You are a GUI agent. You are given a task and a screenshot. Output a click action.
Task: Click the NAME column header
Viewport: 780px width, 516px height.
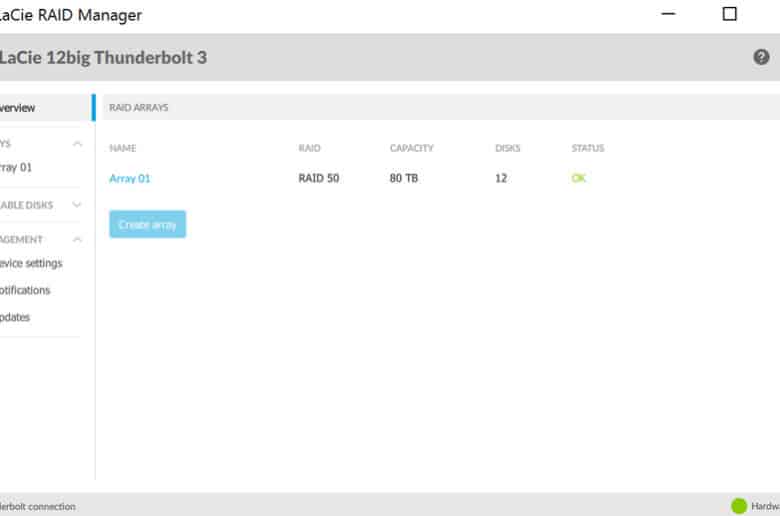122,148
